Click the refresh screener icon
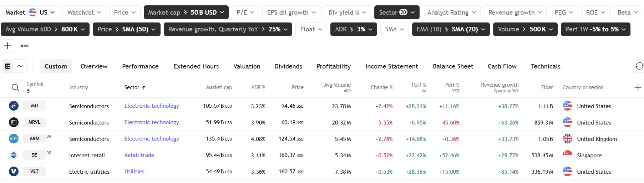 click(639, 66)
